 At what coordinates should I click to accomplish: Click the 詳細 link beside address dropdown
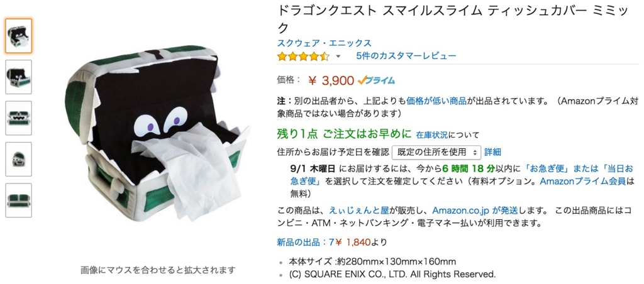[492, 152]
